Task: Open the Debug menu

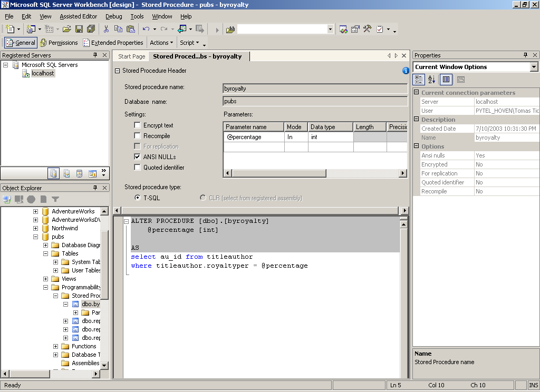Action: [x=114, y=16]
